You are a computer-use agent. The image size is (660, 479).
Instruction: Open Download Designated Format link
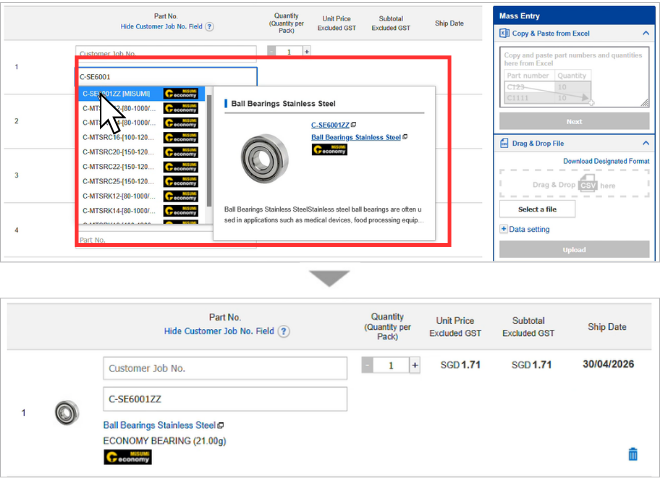click(606, 161)
